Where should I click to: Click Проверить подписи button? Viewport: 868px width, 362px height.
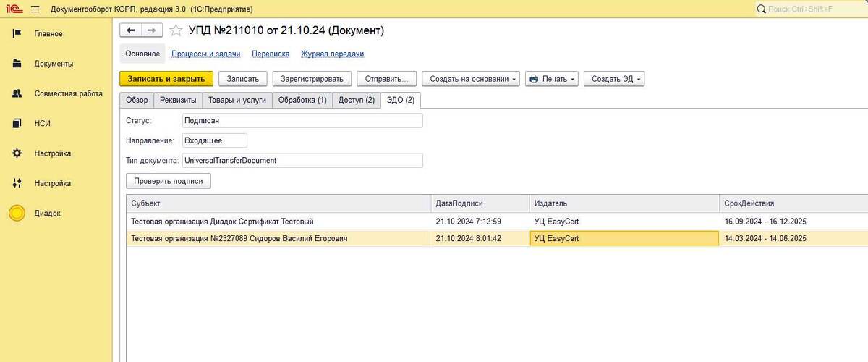(169, 181)
